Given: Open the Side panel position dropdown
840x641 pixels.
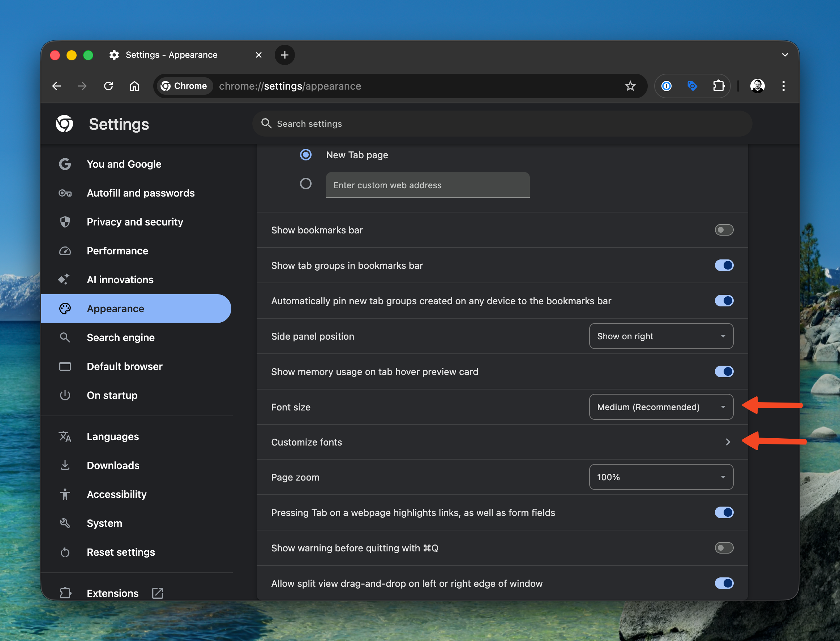Looking at the screenshot, I should (x=661, y=336).
